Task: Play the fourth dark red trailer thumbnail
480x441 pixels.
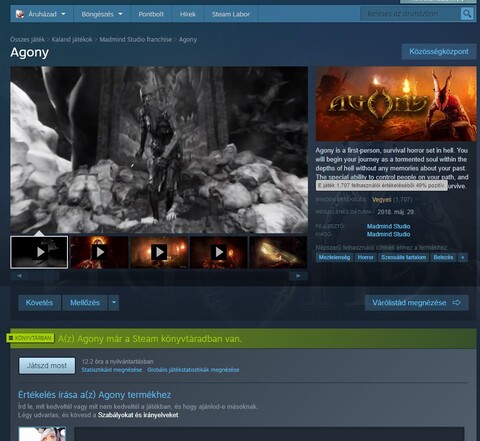Action: tap(219, 252)
